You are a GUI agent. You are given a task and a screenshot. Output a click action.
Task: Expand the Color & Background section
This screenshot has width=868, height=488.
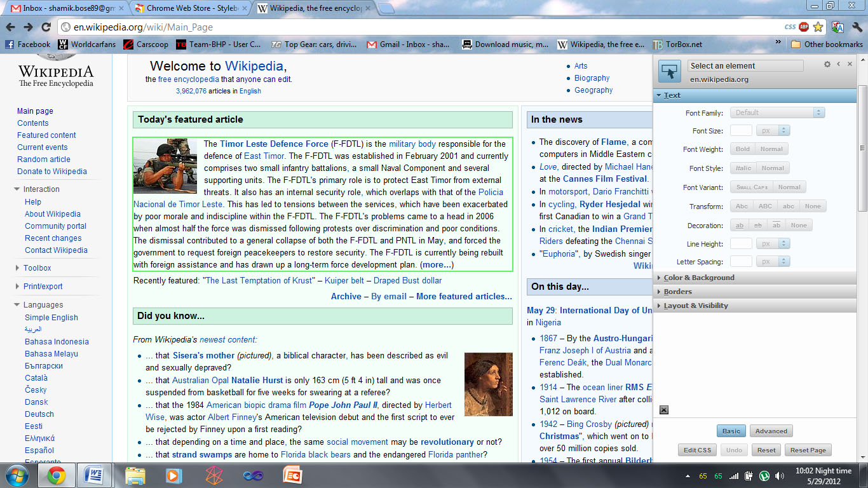(698, 278)
